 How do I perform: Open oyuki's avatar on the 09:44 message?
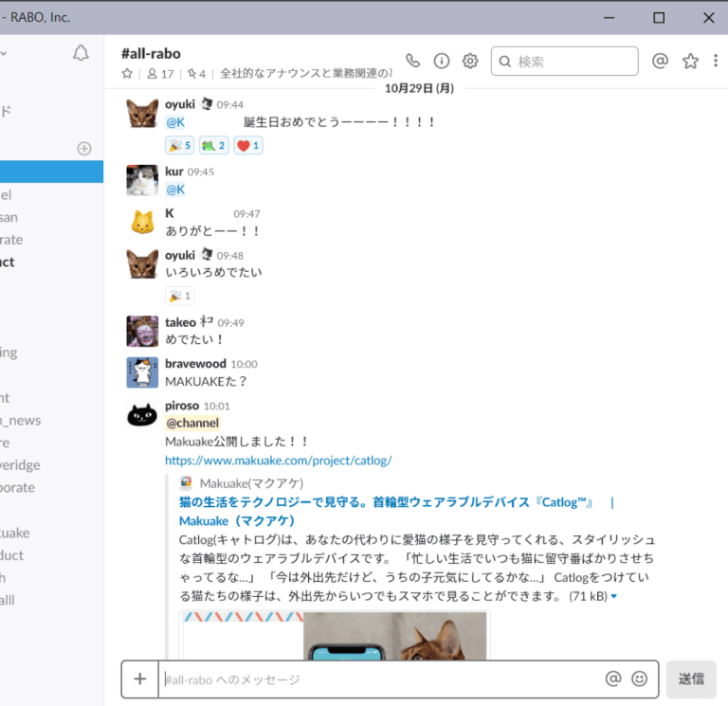[x=142, y=114]
